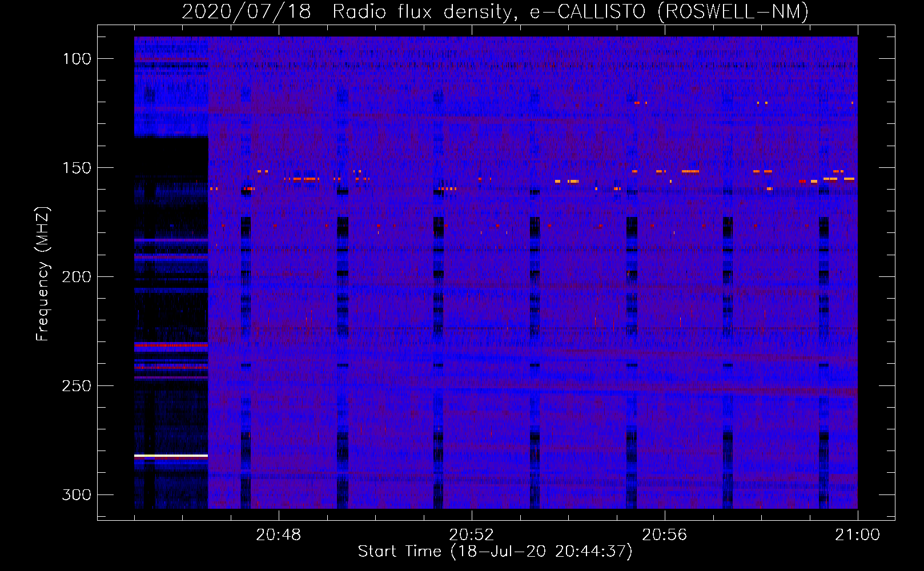This screenshot has height=571, width=924.
Task: Click the 20:52 time tick label
Action: 472,535
